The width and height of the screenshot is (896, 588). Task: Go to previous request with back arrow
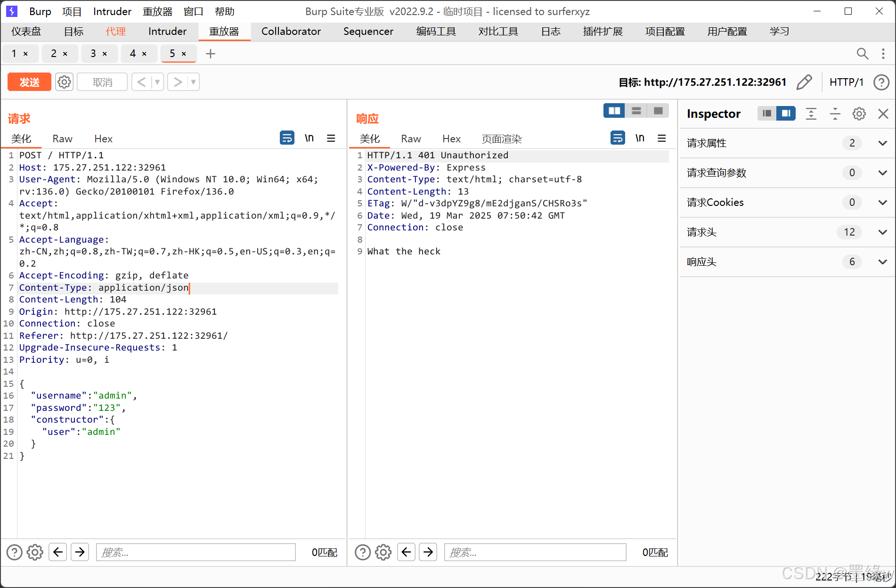[141, 82]
